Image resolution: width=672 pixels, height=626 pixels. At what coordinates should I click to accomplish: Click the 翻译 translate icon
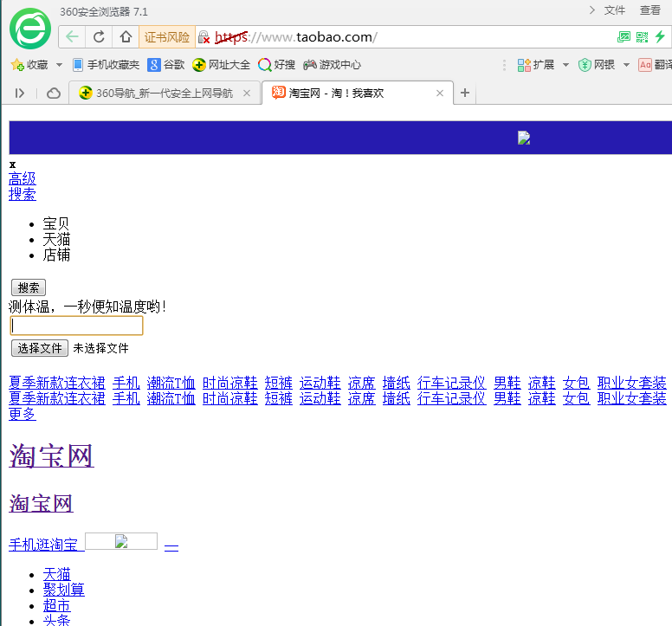[645, 65]
